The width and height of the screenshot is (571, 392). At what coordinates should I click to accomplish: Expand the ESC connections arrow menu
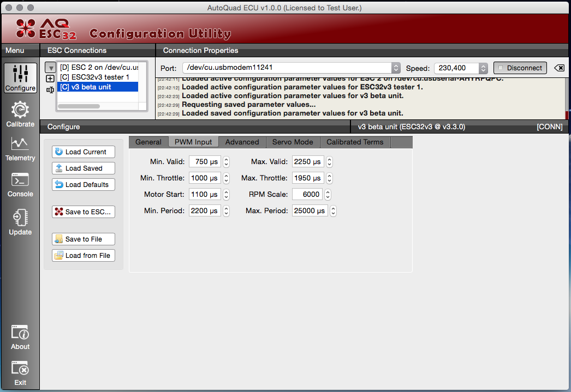[x=50, y=68]
